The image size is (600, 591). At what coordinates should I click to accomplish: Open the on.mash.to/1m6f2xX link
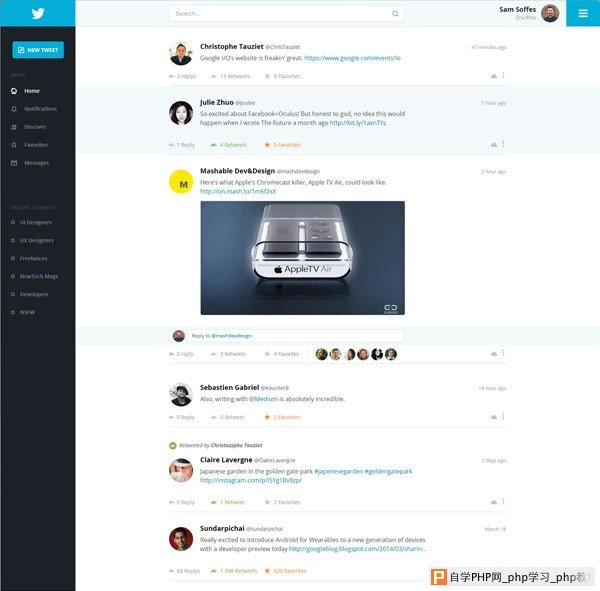tap(238, 191)
